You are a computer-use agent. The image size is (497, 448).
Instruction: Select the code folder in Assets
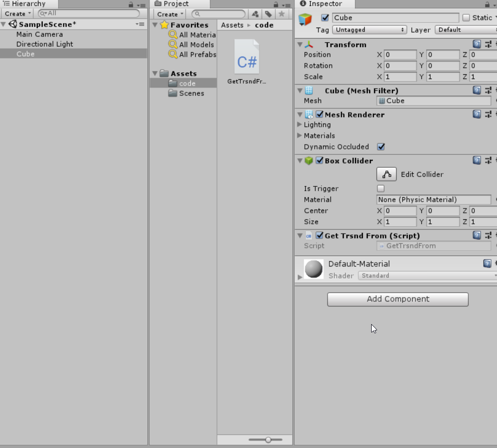pyautogui.click(x=183, y=84)
